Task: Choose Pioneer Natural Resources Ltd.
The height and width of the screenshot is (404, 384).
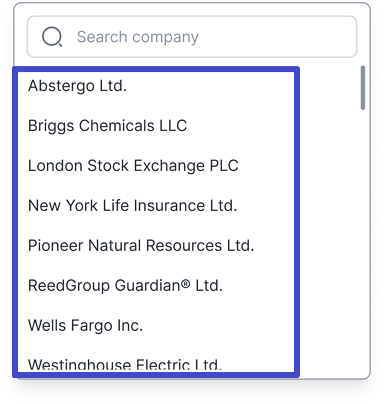Action: click(156, 246)
